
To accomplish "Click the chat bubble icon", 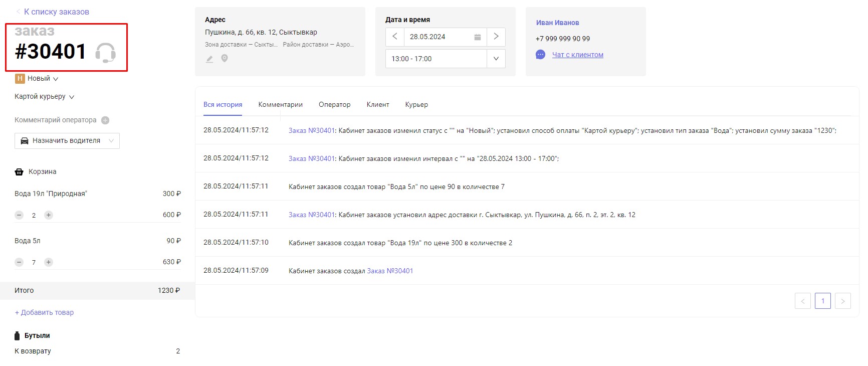I will point(540,55).
